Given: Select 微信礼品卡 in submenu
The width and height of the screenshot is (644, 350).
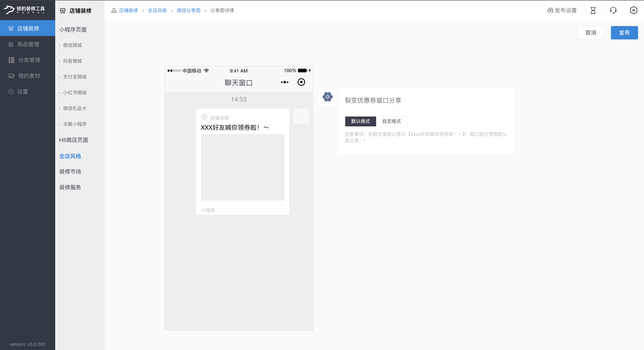Looking at the screenshot, I should click(x=75, y=108).
